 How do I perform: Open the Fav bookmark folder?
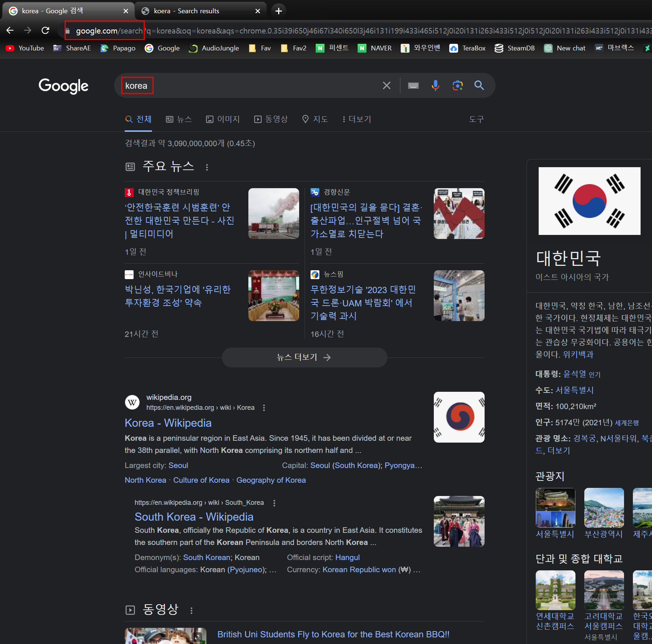coord(260,48)
